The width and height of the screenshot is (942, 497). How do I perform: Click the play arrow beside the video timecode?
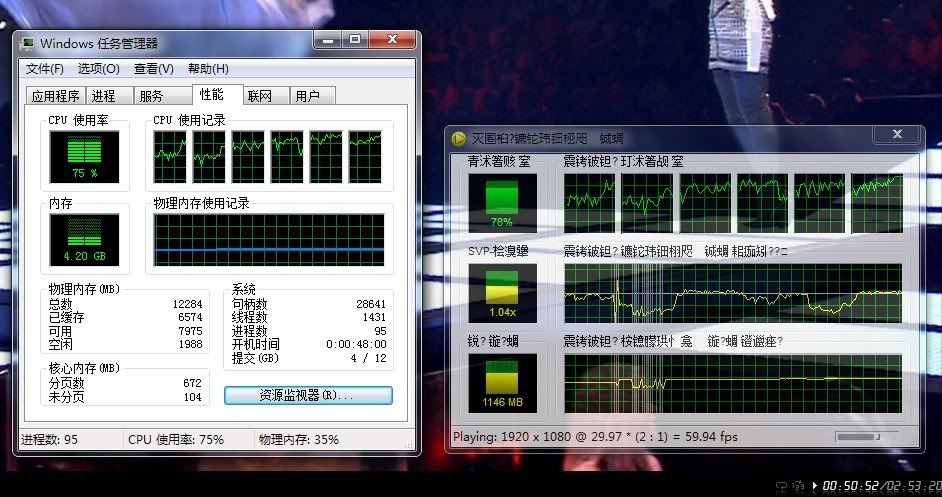click(816, 486)
